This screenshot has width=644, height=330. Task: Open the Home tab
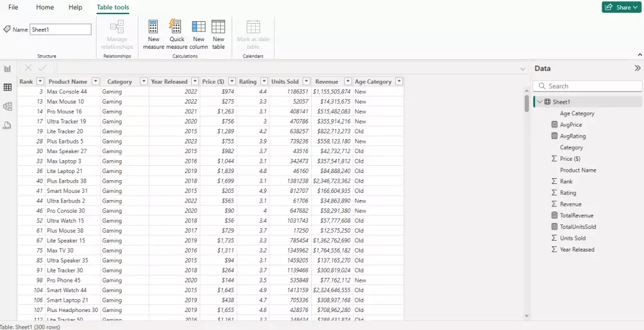pyautogui.click(x=44, y=7)
